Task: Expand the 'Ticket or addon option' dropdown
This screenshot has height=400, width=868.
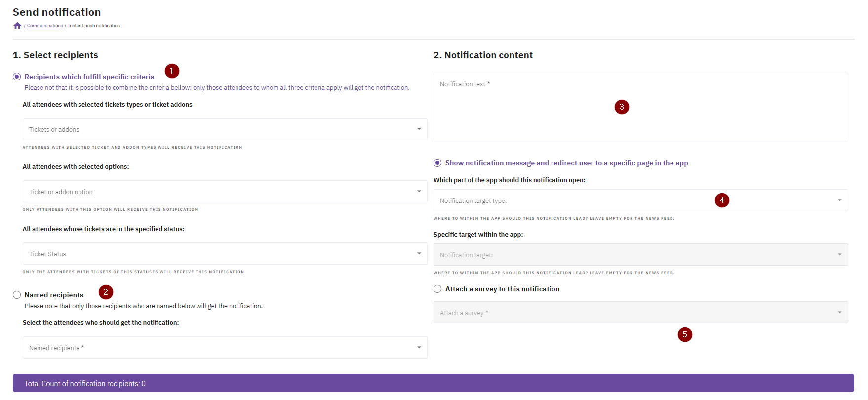Action: 225,192
